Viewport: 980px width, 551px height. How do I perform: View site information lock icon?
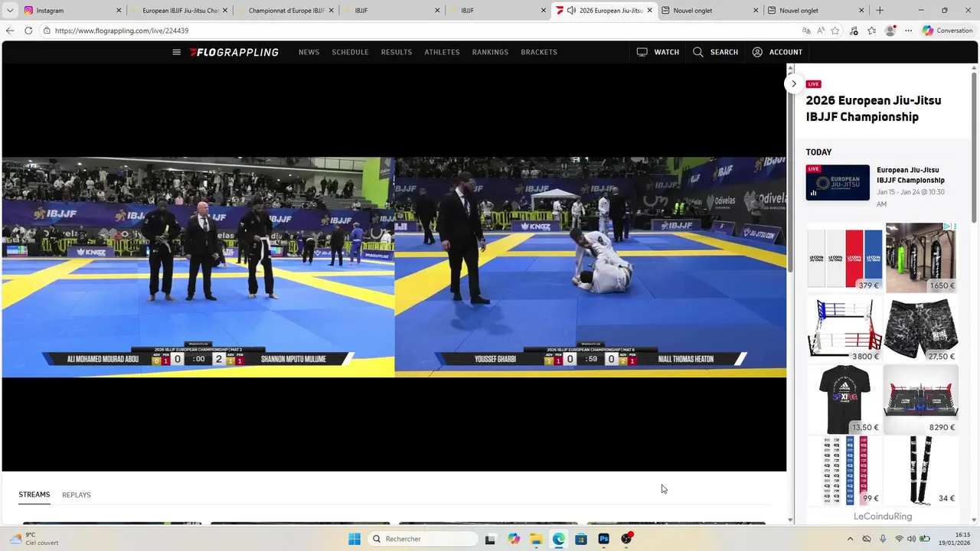(47, 31)
